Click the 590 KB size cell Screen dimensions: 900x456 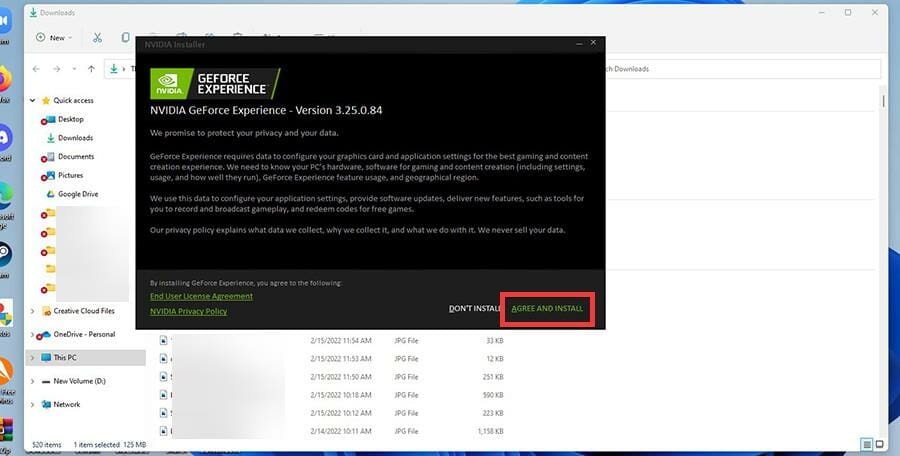click(494, 395)
